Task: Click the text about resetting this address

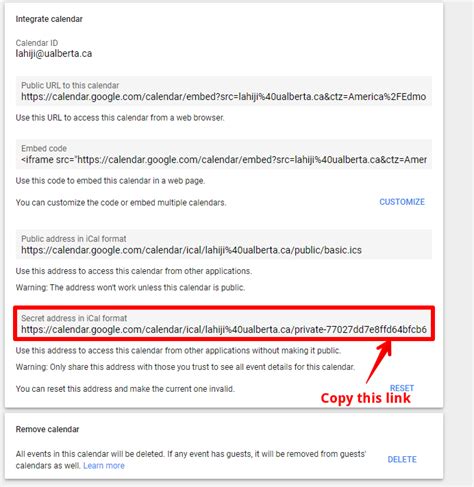Action: pyautogui.click(x=125, y=389)
